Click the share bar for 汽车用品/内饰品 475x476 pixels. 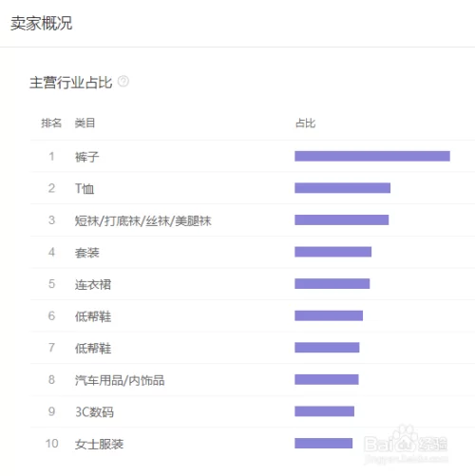click(327, 379)
